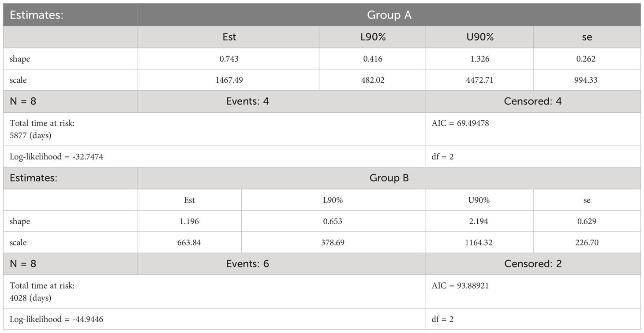Select the Events: 4 cell
This screenshot has width=644, height=333.
[x=281, y=101]
